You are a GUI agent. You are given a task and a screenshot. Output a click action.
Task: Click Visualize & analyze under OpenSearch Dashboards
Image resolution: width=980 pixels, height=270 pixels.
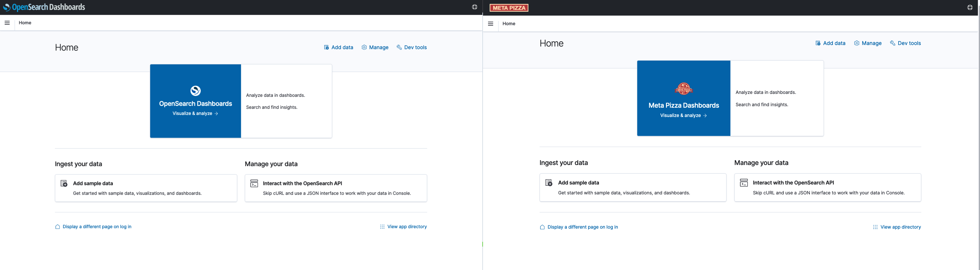(x=195, y=113)
